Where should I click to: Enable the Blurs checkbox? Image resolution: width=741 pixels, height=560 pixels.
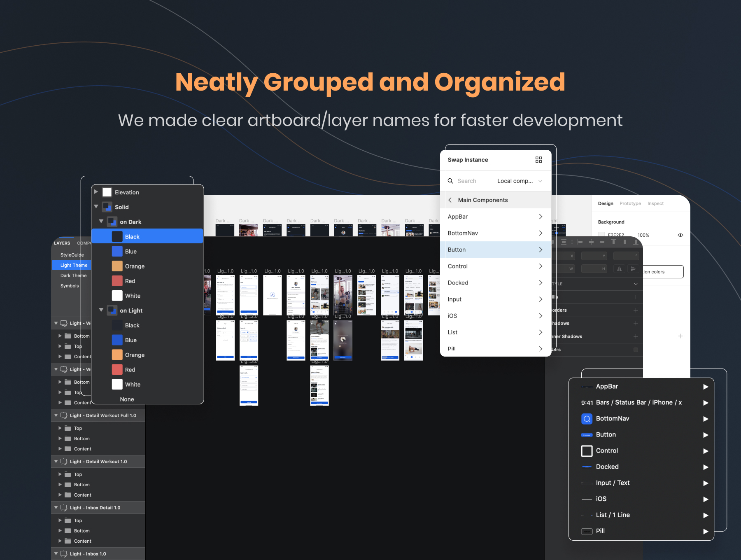pos(636,350)
